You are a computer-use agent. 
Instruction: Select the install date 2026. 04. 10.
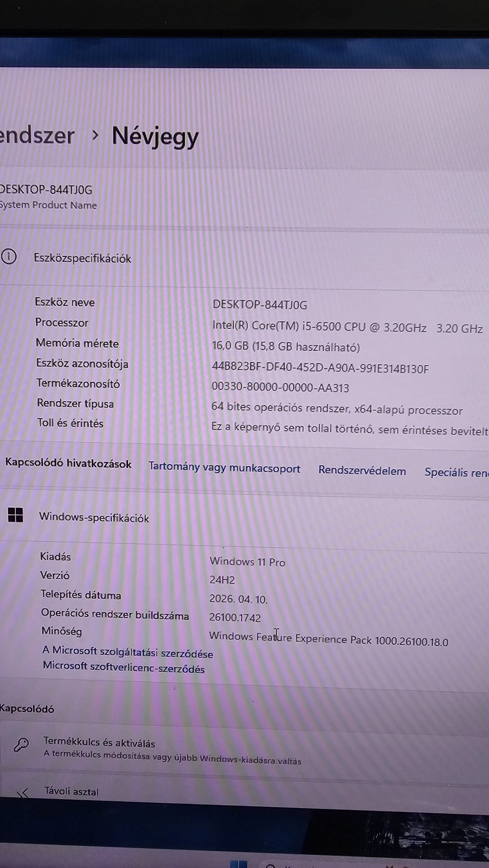point(238,599)
